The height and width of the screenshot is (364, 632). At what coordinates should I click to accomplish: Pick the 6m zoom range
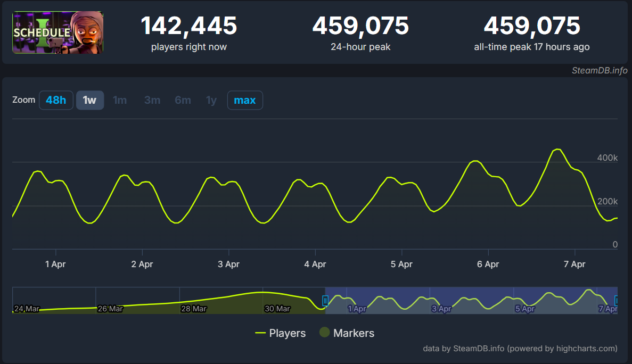[x=183, y=100]
